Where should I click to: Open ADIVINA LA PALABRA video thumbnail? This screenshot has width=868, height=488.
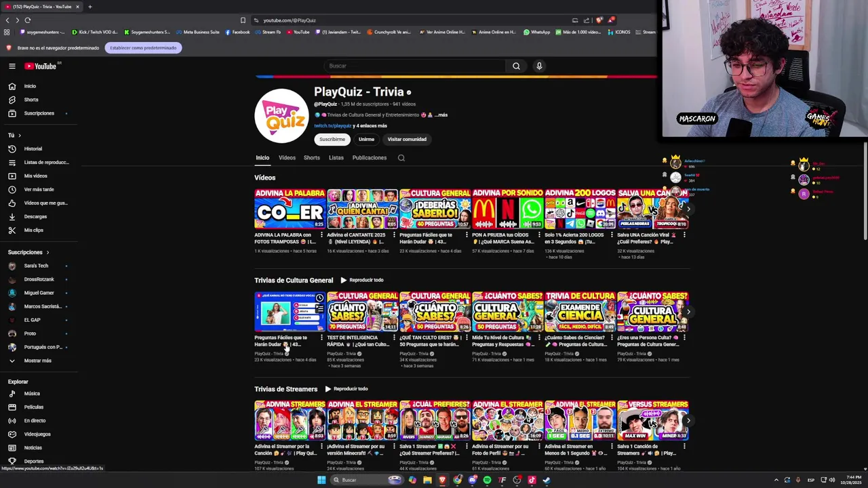pyautogui.click(x=290, y=209)
